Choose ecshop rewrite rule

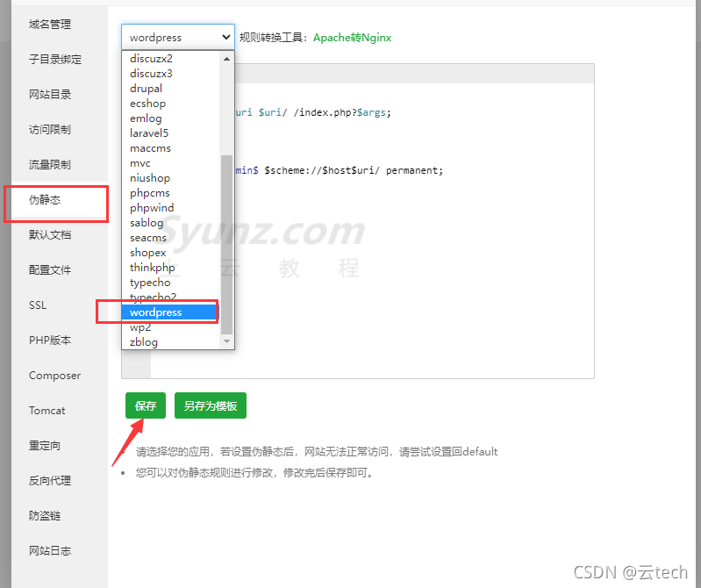(x=171, y=104)
